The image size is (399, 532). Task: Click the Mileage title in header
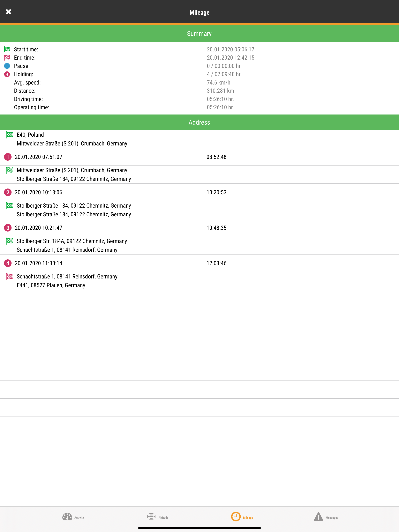199,12
